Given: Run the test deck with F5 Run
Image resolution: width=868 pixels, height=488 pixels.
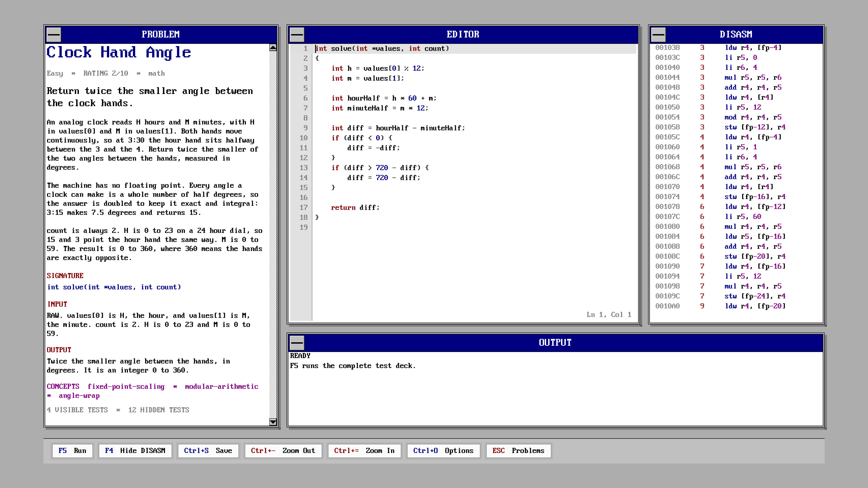Looking at the screenshot, I should point(72,451).
